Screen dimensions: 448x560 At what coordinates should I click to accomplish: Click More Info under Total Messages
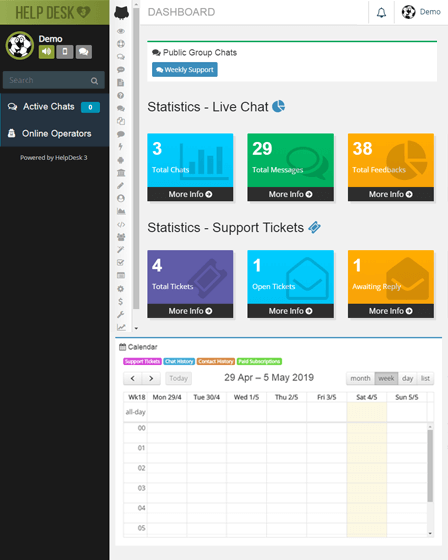[290, 194]
